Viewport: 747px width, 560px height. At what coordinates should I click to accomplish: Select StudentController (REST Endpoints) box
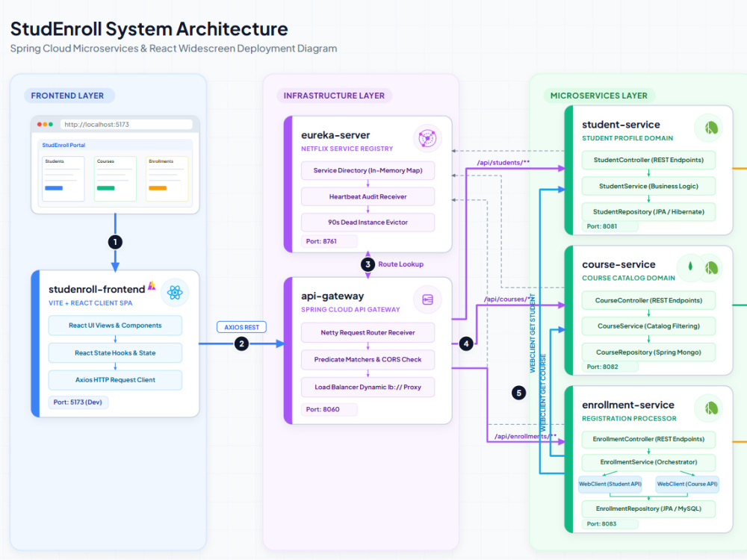[648, 160]
